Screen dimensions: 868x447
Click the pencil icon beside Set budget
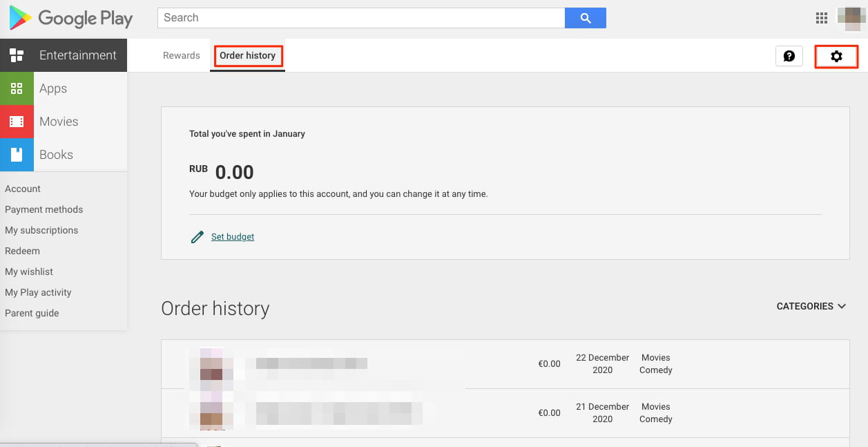197,237
